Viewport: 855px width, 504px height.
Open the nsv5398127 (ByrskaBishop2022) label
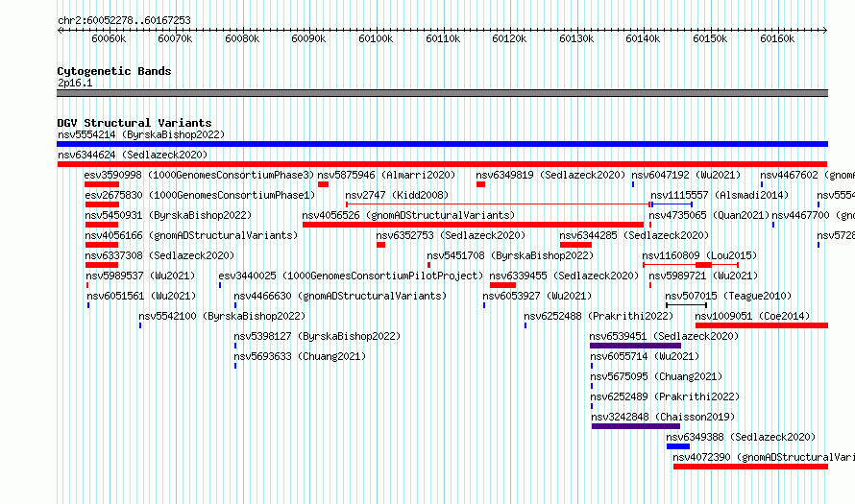(x=317, y=336)
